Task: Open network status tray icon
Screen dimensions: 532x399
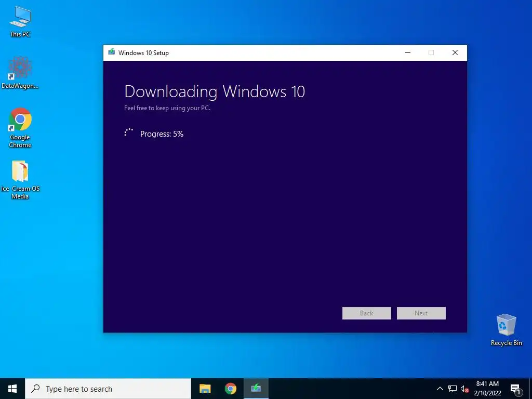Action: pyautogui.click(x=453, y=389)
